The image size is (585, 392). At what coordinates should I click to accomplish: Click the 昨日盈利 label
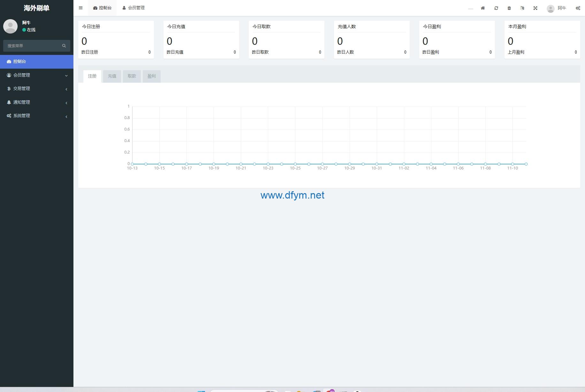coord(431,52)
